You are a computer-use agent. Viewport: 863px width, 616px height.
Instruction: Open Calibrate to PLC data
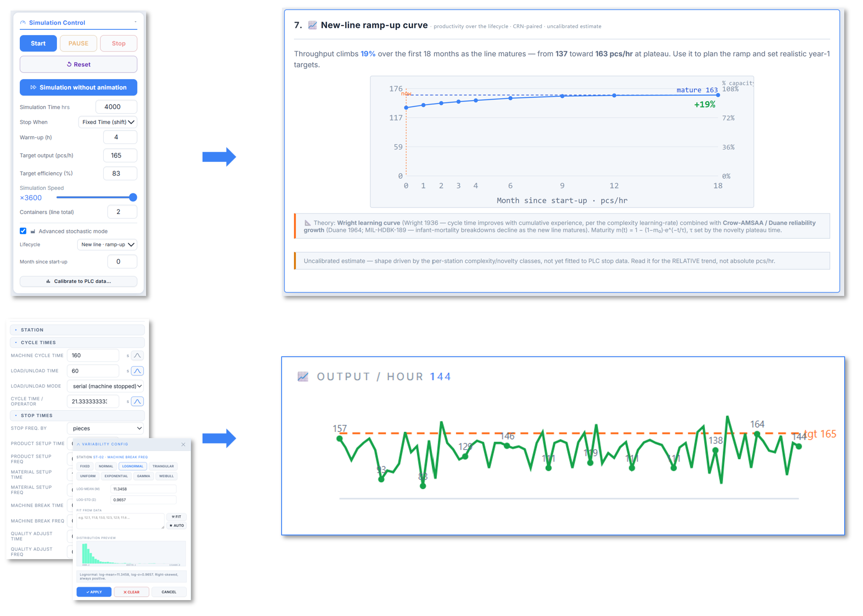[78, 281]
